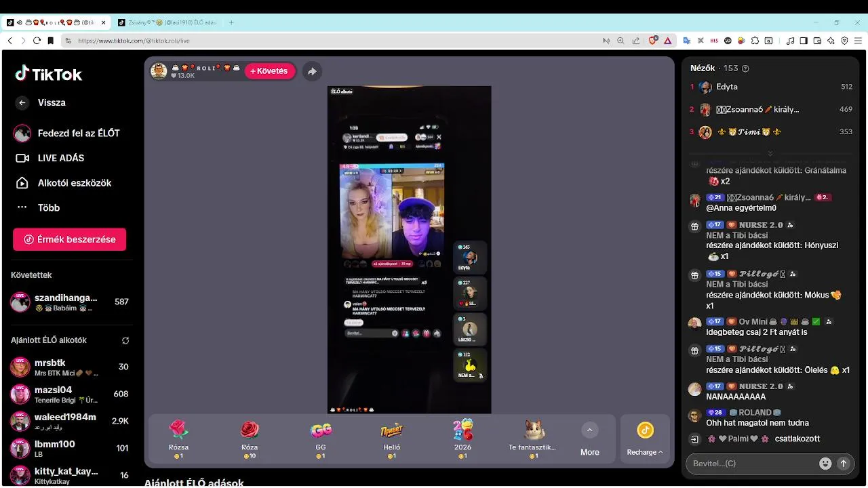This screenshot has height=488, width=868.
Task: Send the Te fantasztik... cat gift
Action: (x=533, y=439)
